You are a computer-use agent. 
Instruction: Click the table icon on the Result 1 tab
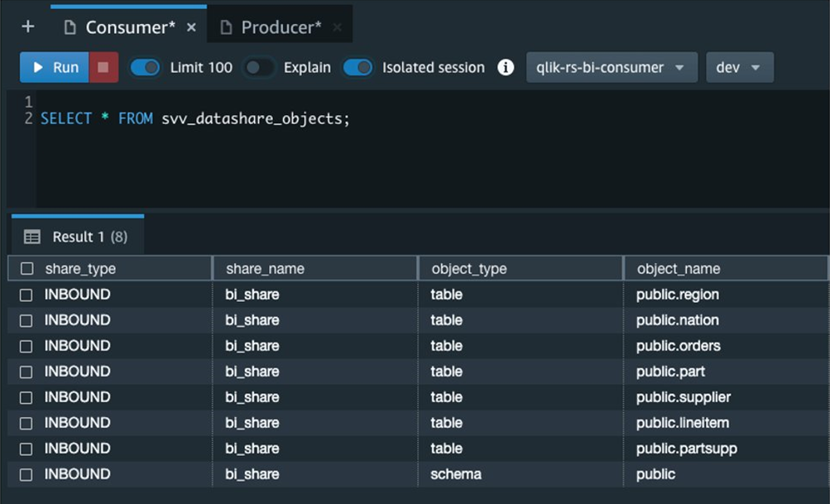31,236
